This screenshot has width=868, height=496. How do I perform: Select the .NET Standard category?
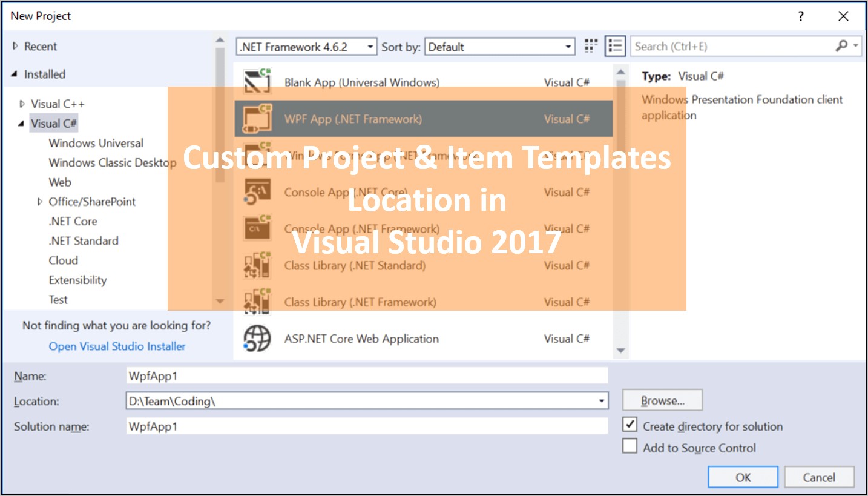click(x=84, y=240)
